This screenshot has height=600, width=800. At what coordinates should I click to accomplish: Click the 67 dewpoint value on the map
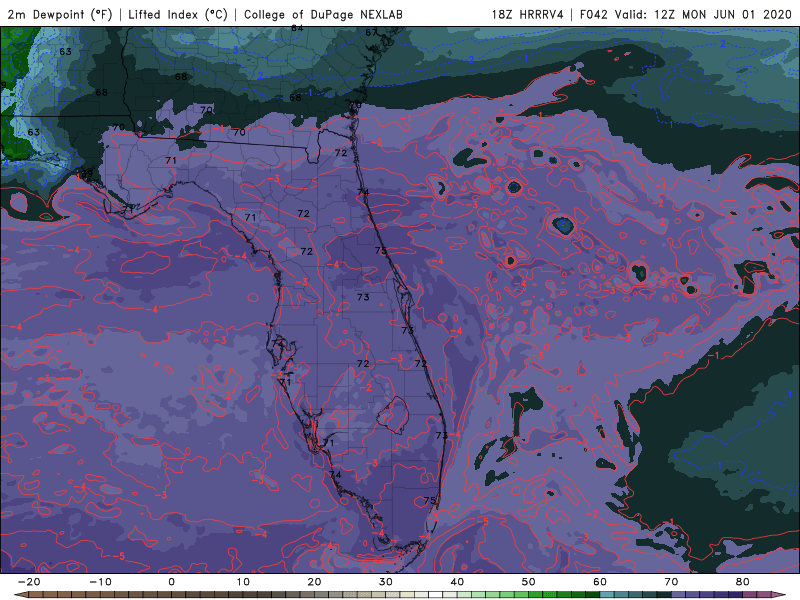[371, 32]
